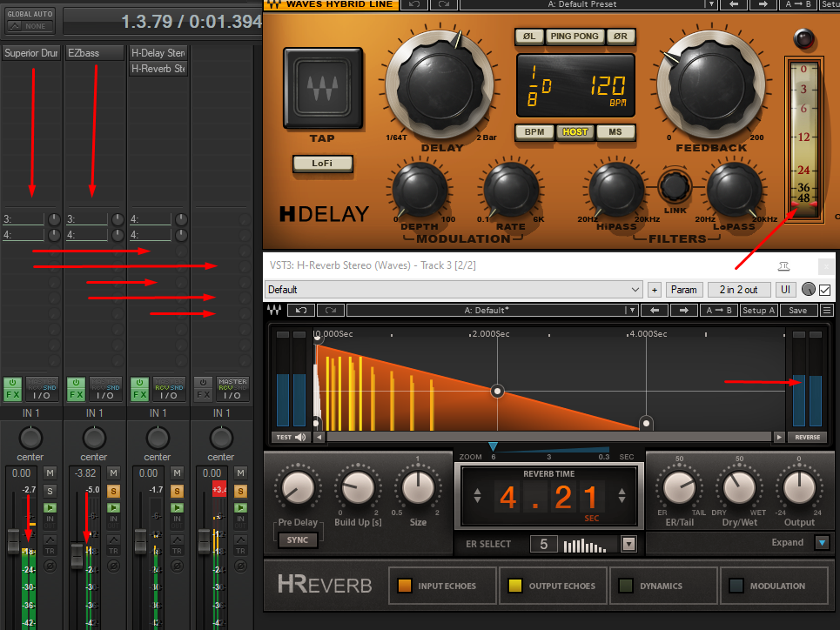Pin the H-Reverb FX window on top

point(783,265)
